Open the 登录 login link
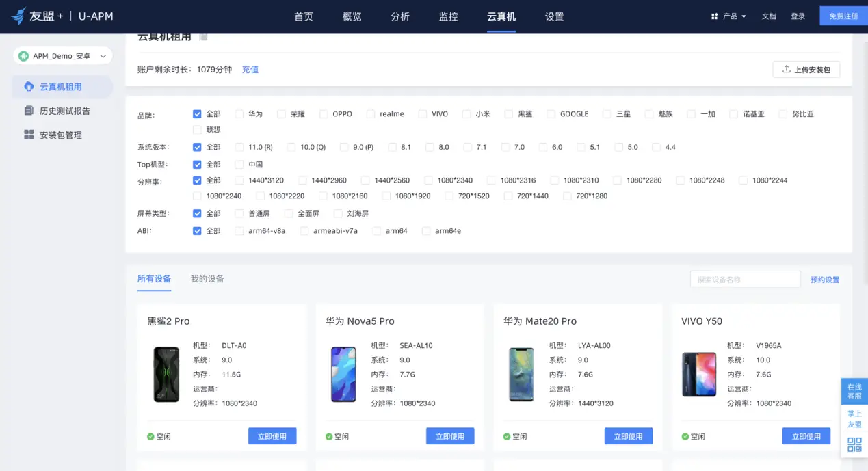The width and height of the screenshot is (868, 471). pyautogui.click(x=798, y=16)
